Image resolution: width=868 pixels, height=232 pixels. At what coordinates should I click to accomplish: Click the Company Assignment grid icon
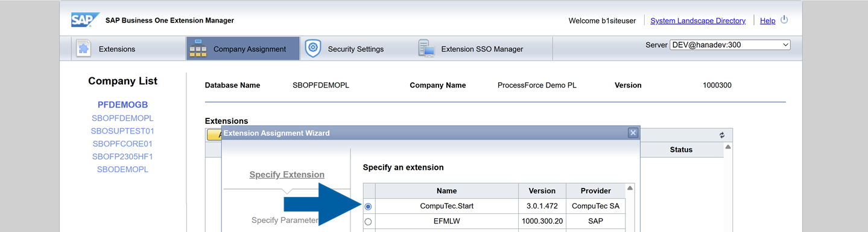click(x=198, y=48)
